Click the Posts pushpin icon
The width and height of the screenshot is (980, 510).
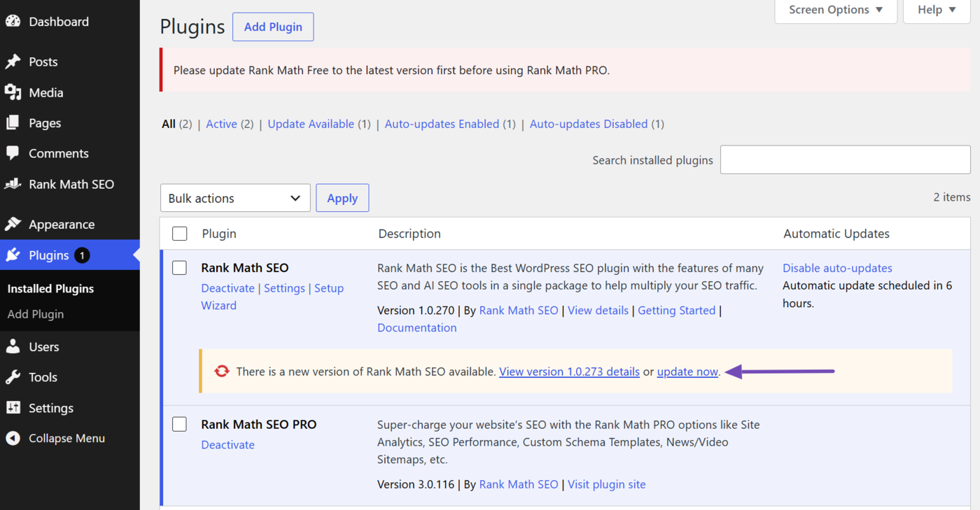tap(13, 62)
